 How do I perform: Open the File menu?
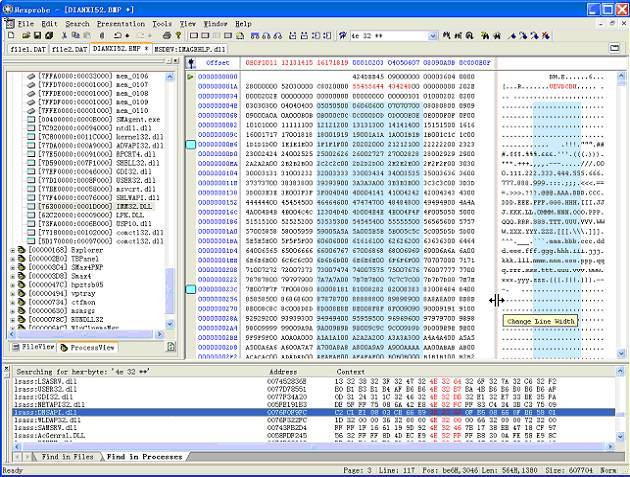26,24
